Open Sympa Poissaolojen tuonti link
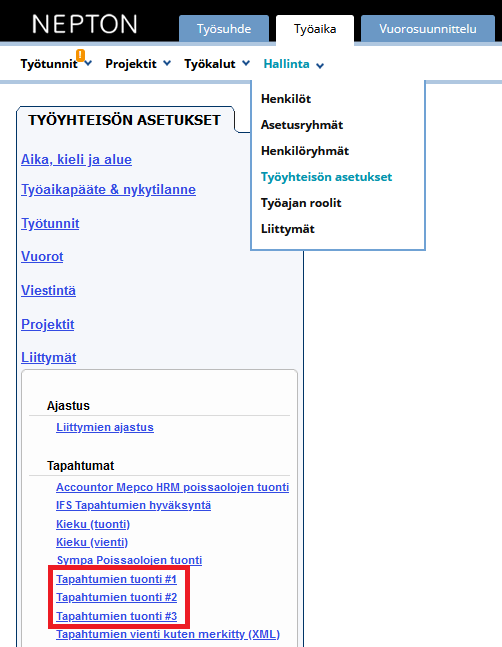 [129, 560]
